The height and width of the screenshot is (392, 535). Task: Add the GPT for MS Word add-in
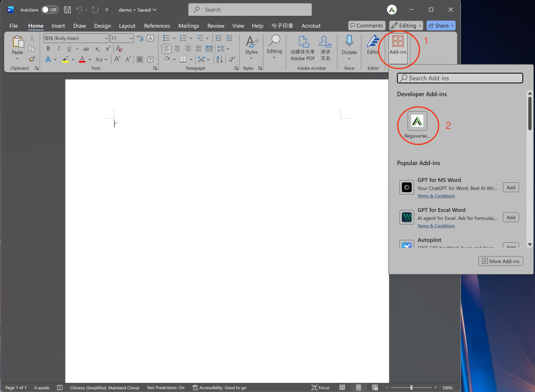pos(510,187)
